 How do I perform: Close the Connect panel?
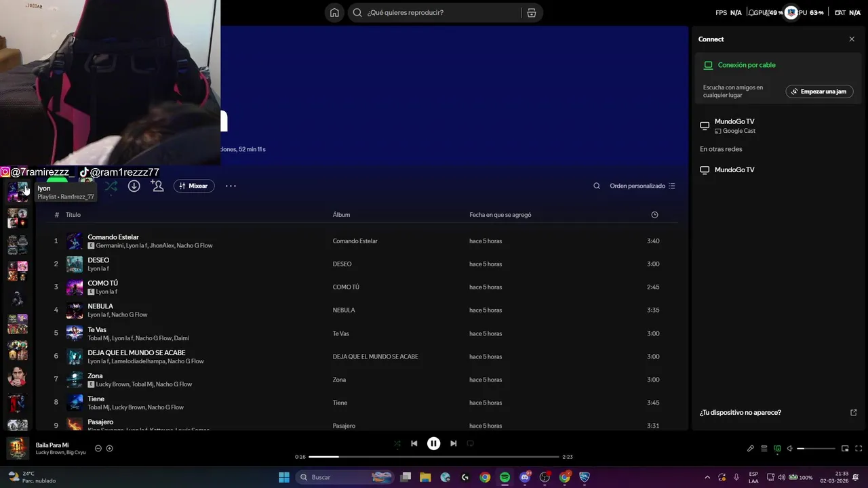click(x=852, y=39)
